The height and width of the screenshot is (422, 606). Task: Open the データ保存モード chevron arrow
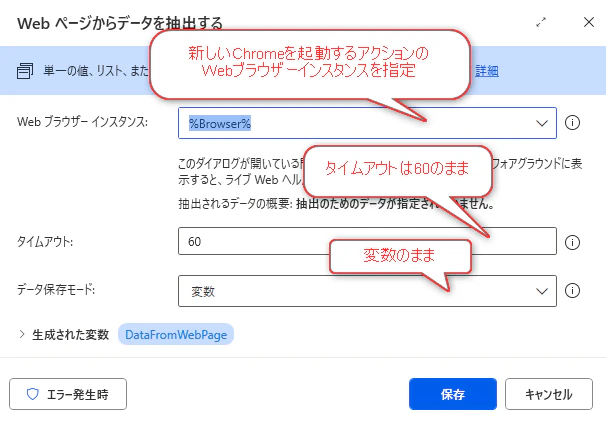point(542,291)
